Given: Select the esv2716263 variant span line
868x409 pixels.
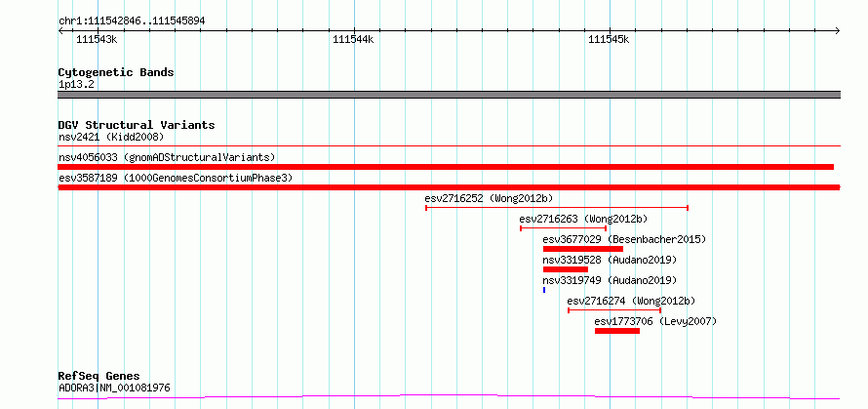Looking at the screenshot, I should point(563,228).
